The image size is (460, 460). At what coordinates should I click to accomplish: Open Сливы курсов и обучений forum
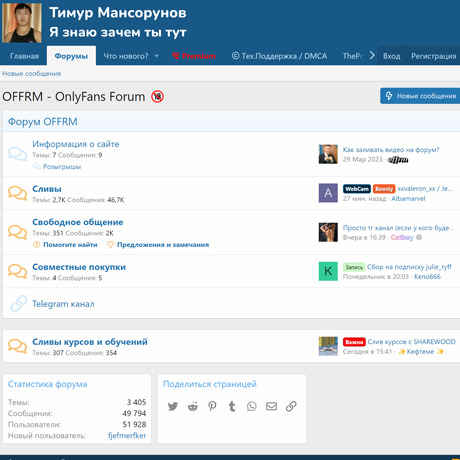(90, 342)
